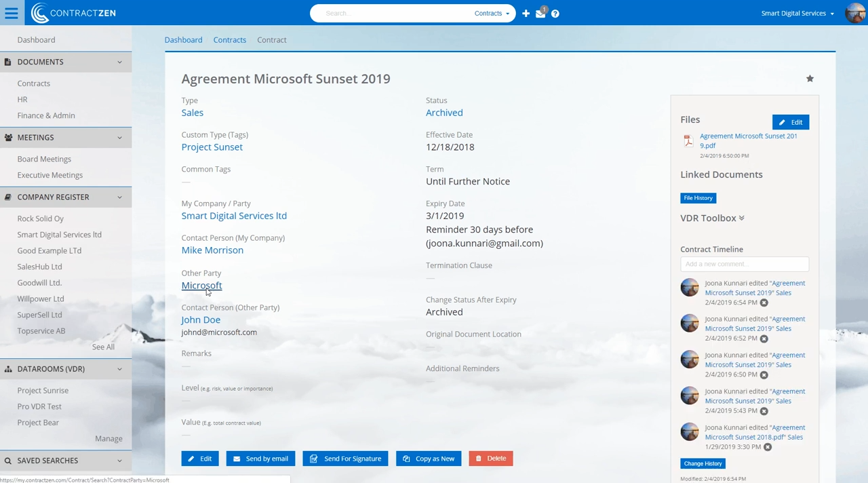This screenshot has width=868, height=483.
Task: Expand the Saved Searches section
Action: coord(119,461)
